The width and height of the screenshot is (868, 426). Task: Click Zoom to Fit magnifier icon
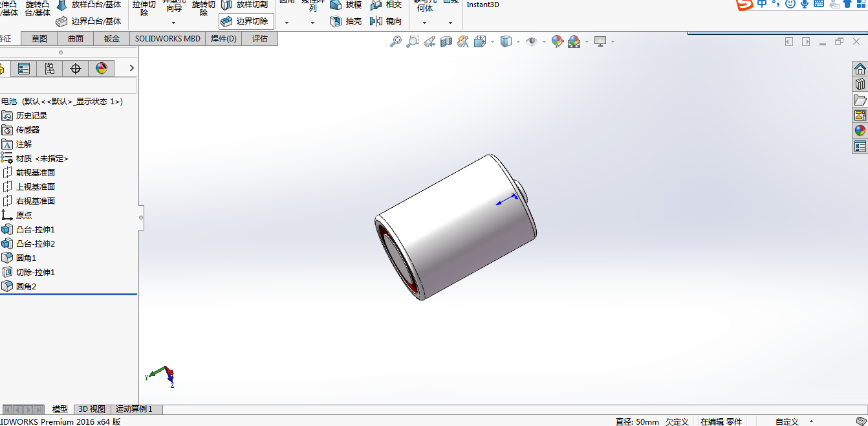(396, 41)
